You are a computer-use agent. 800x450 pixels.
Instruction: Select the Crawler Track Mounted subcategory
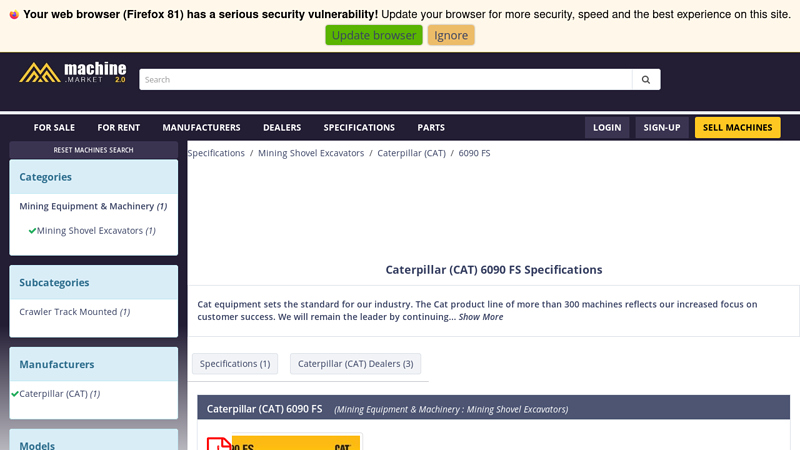[74, 312]
